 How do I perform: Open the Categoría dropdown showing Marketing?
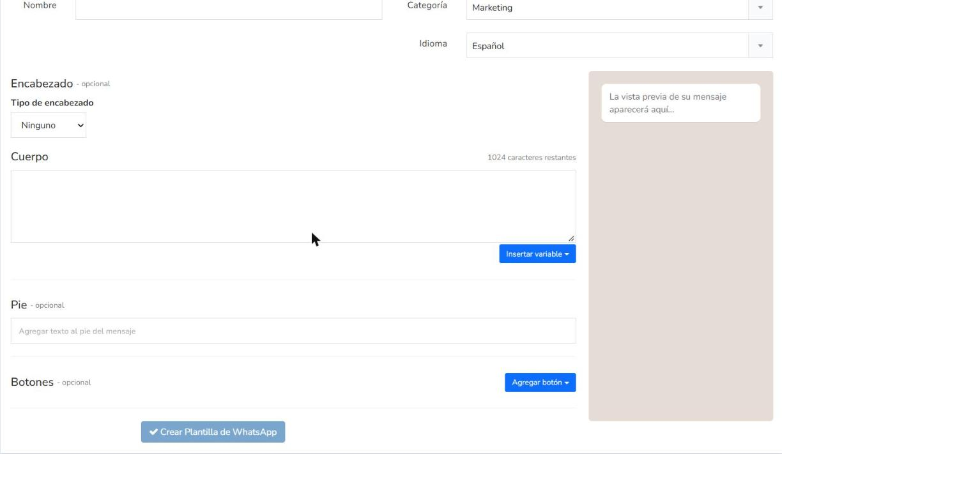(619, 8)
